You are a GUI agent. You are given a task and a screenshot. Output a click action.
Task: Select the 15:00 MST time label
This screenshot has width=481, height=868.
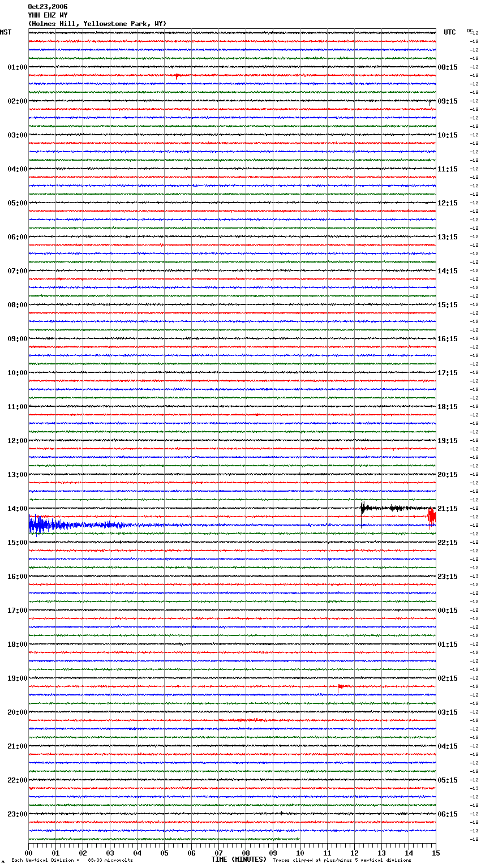(18, 543)
